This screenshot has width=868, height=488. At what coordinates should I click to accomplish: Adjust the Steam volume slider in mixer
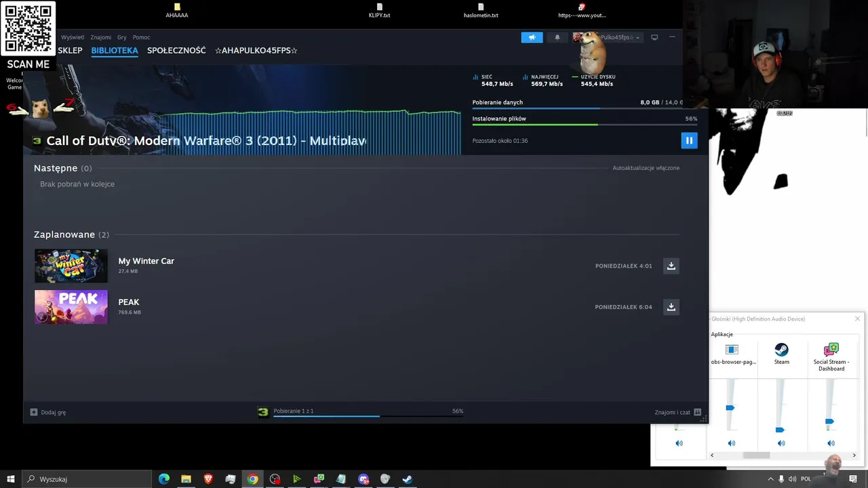pos(780,430)
